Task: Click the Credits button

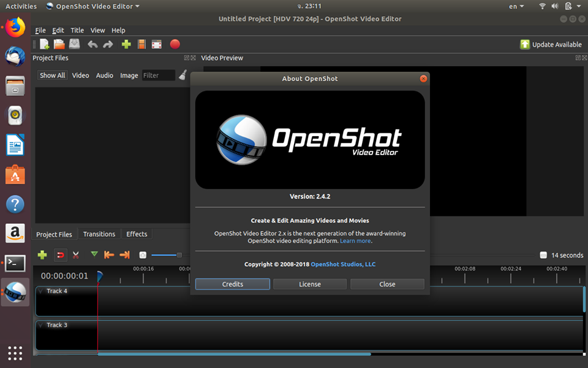Action: 233,284
